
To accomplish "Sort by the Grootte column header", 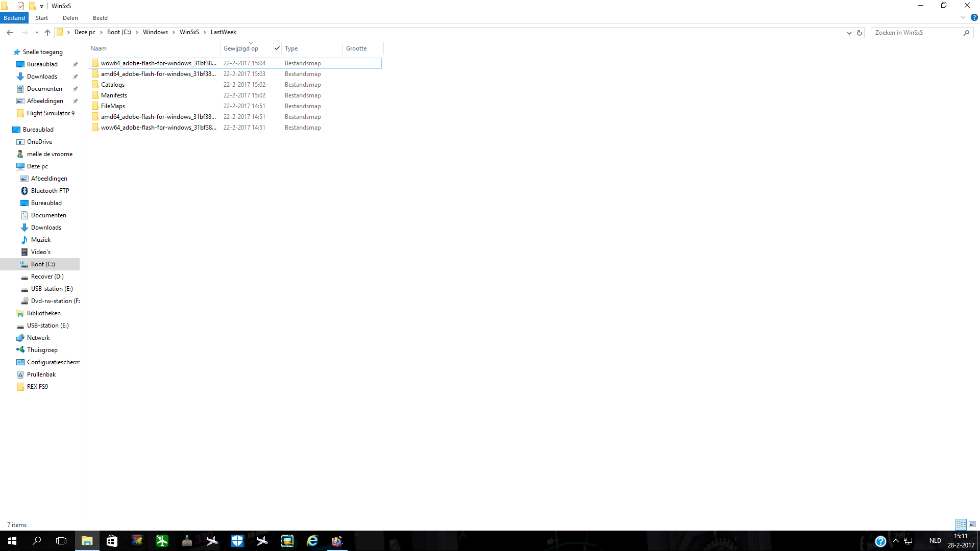I will click(363, 48).
